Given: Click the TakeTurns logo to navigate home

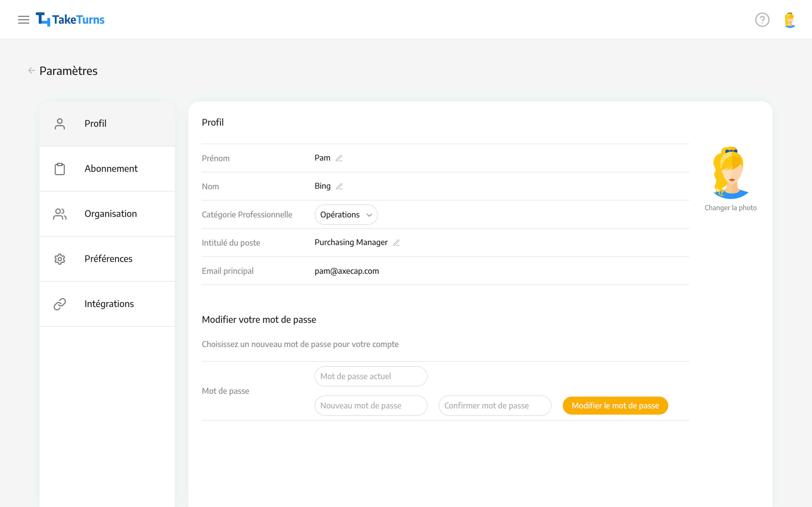Looking at the screenshot, I should pos(70,19).
